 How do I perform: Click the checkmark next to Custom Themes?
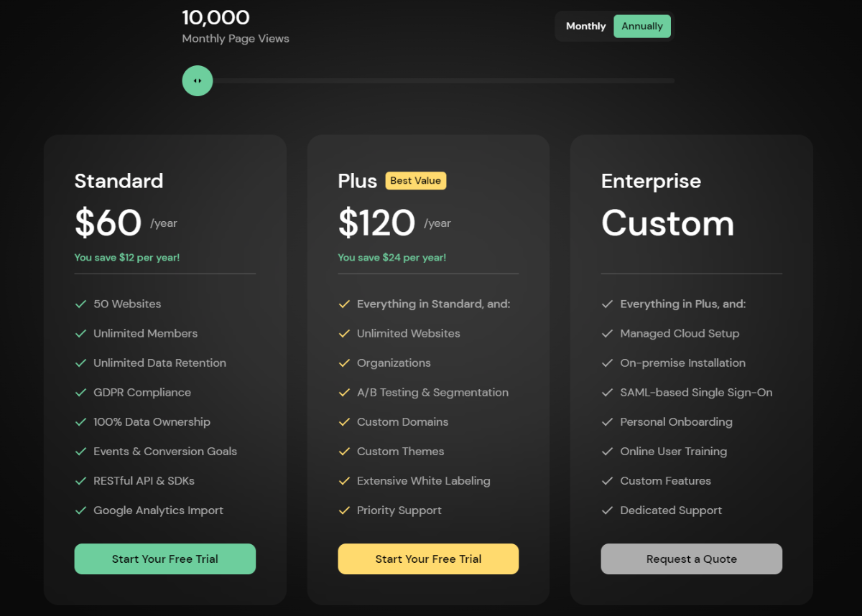344,451
